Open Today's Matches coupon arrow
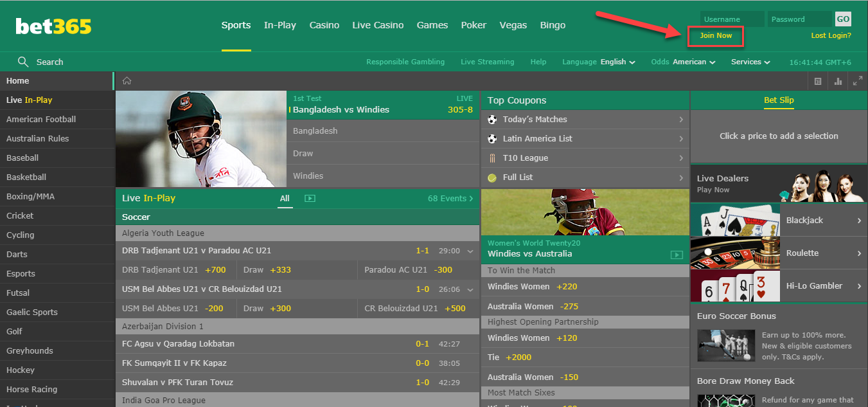The image size is (868, 407). (x=681, y=120)
